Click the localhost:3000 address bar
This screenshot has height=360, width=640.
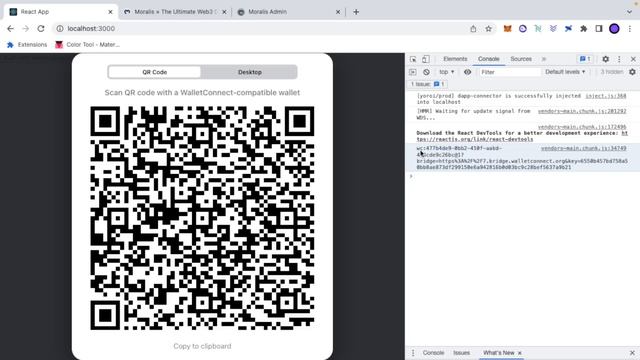(261, 29)
